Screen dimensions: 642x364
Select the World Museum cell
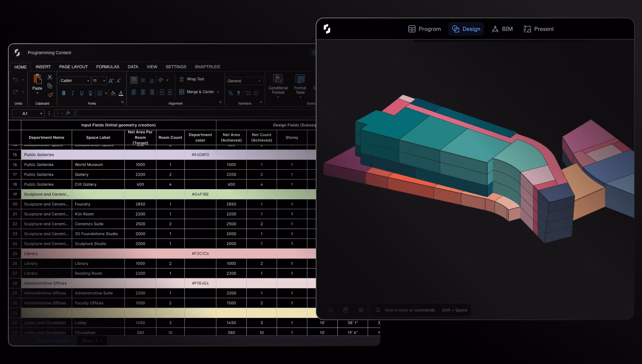[98, 164]
